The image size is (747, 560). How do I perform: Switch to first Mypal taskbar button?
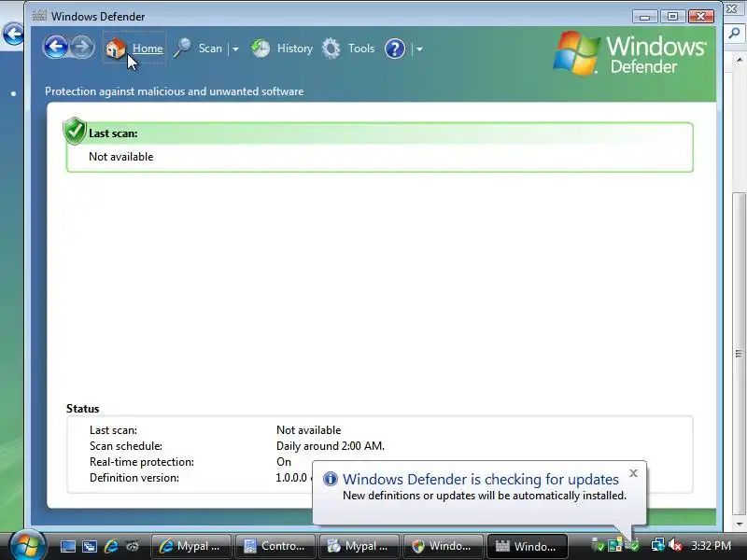(x=191, y=546)
